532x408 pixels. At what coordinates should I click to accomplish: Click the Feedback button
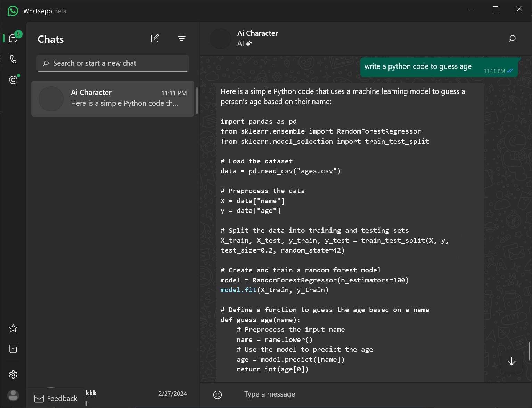(x=56, y=399)
